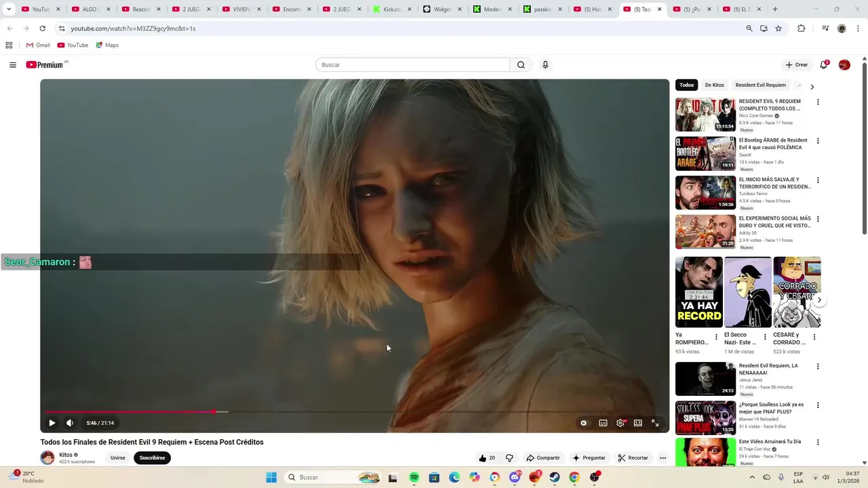Switch to the Kick.com browser tab
This screenshot has width=868, height=488.
pos(393,9)
